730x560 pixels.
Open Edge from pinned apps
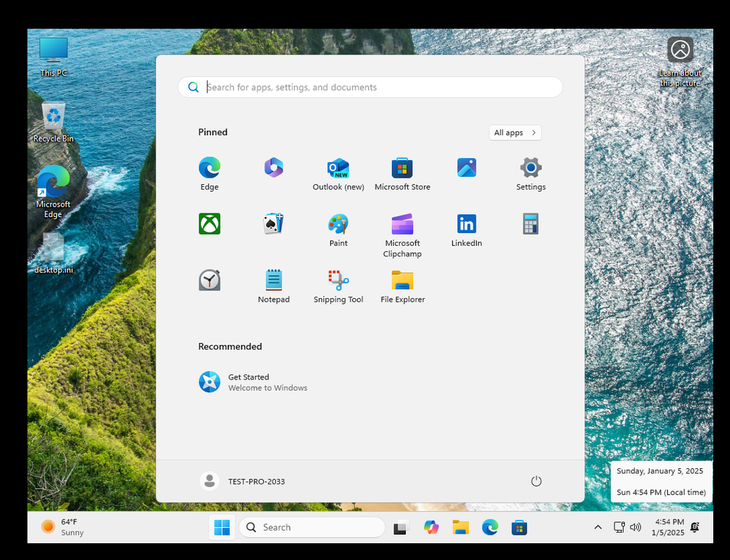pyautogui.click(x=209, y=174)
